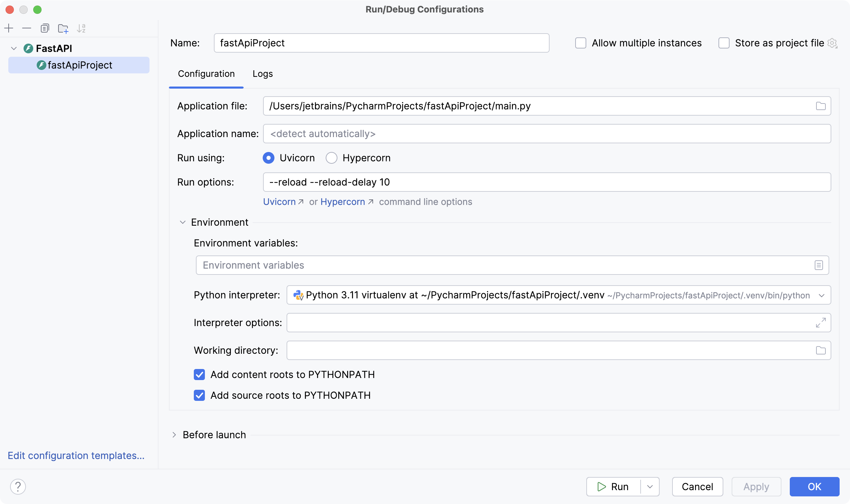Expand the Before launch section
Image resolution: width=850 pixels, height=504 pixels.
174,435
